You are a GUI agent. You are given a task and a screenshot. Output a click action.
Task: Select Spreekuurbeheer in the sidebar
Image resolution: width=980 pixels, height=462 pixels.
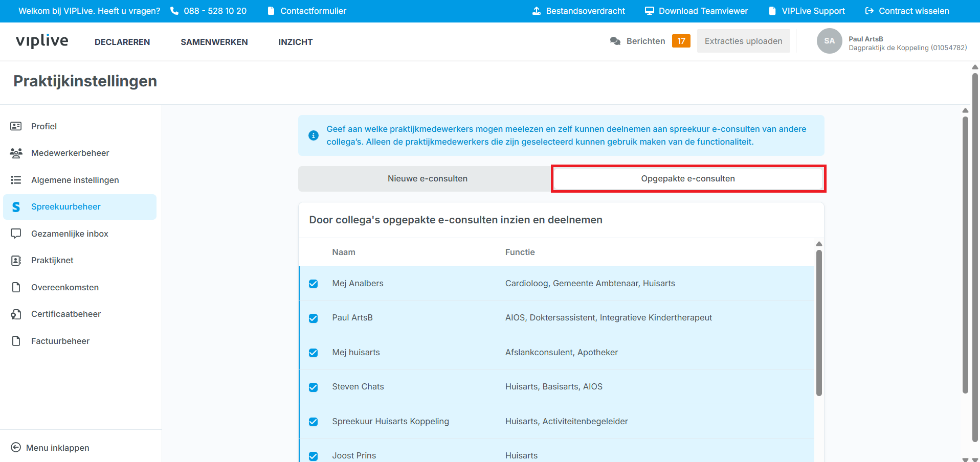(x=80, y=207)
